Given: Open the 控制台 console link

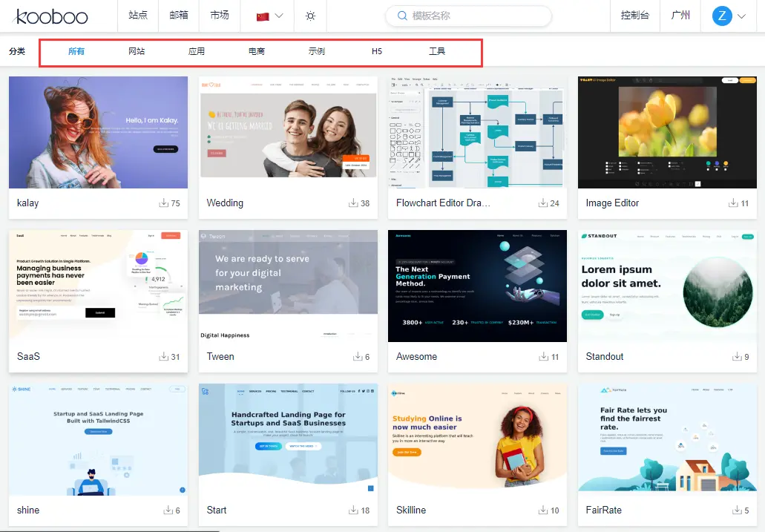Looking at the screenshot, I should coord(634,16).
